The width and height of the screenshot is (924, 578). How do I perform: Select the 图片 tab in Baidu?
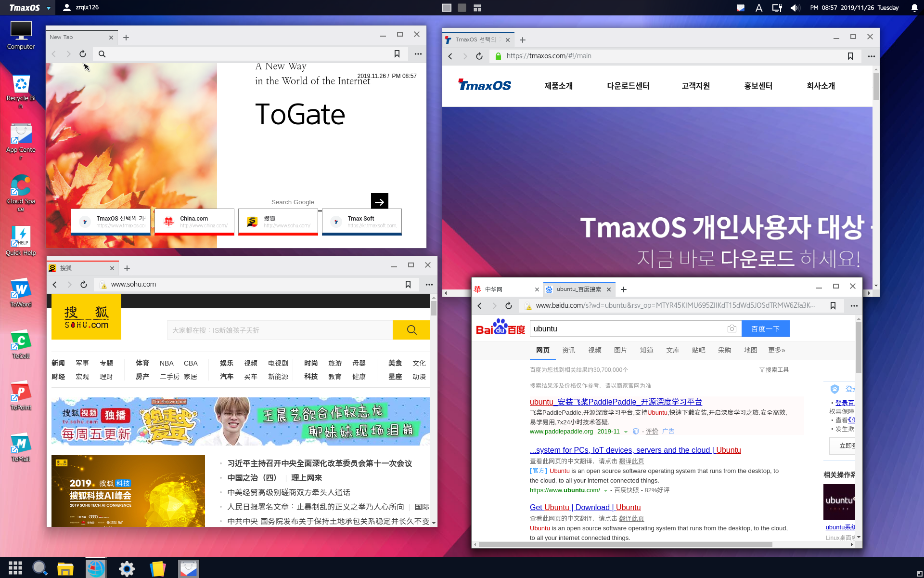[620, 350]
